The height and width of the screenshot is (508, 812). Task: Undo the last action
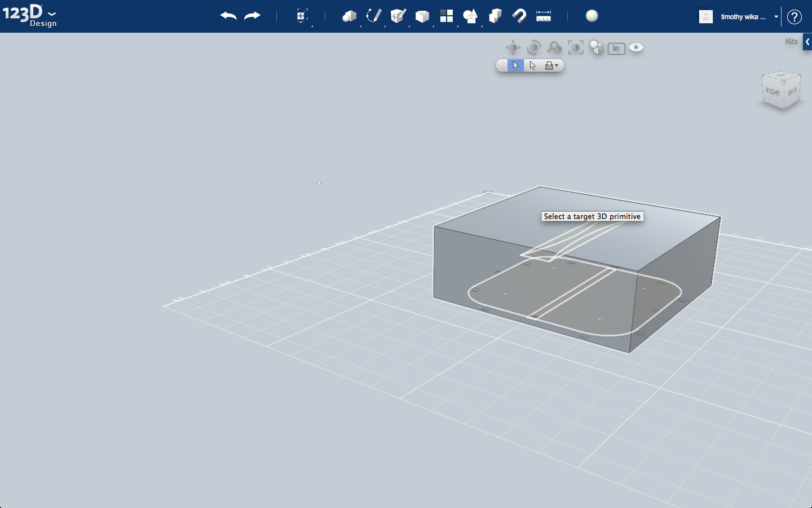[228, 16]
